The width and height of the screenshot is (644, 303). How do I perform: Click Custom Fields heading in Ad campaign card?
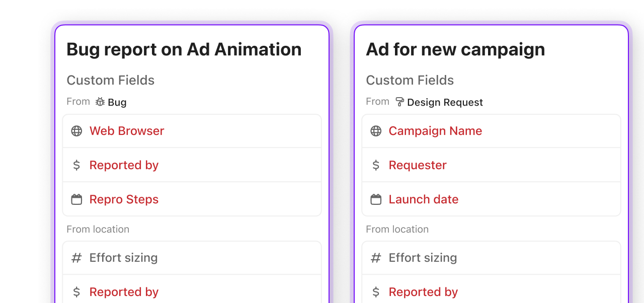(410, 80)
